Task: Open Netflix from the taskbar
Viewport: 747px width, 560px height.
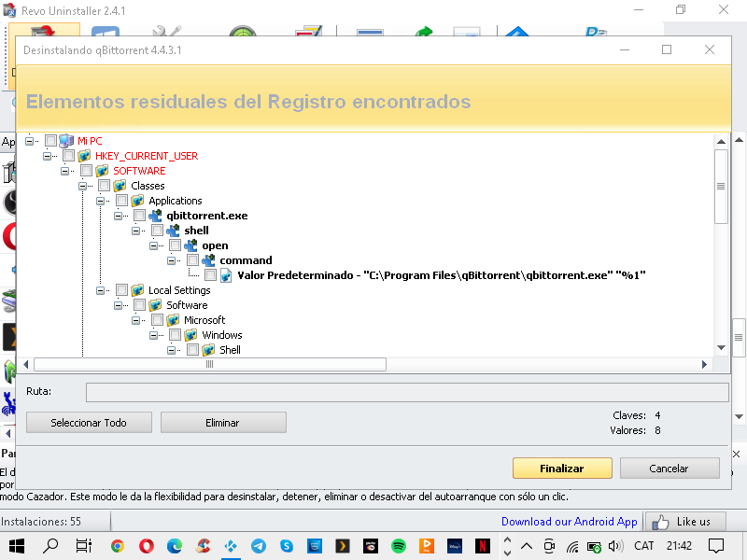Action: click(x=482, y=546)
